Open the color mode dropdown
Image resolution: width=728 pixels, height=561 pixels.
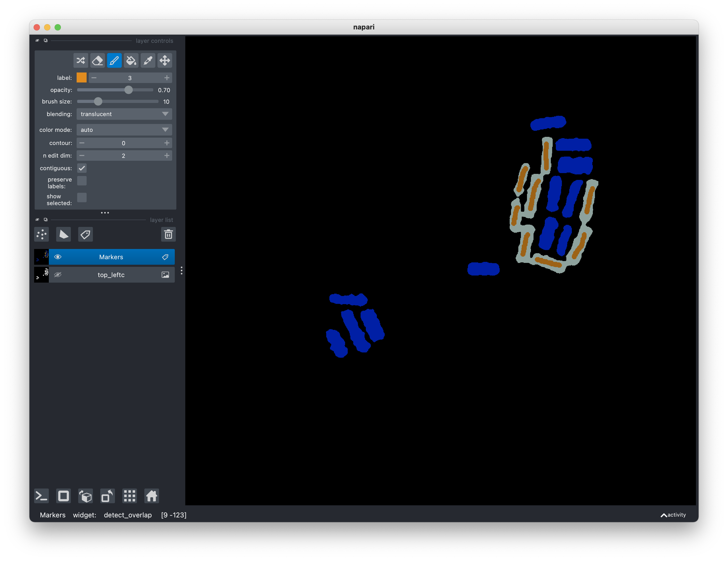pyautogui.click(x=124, y=130)
